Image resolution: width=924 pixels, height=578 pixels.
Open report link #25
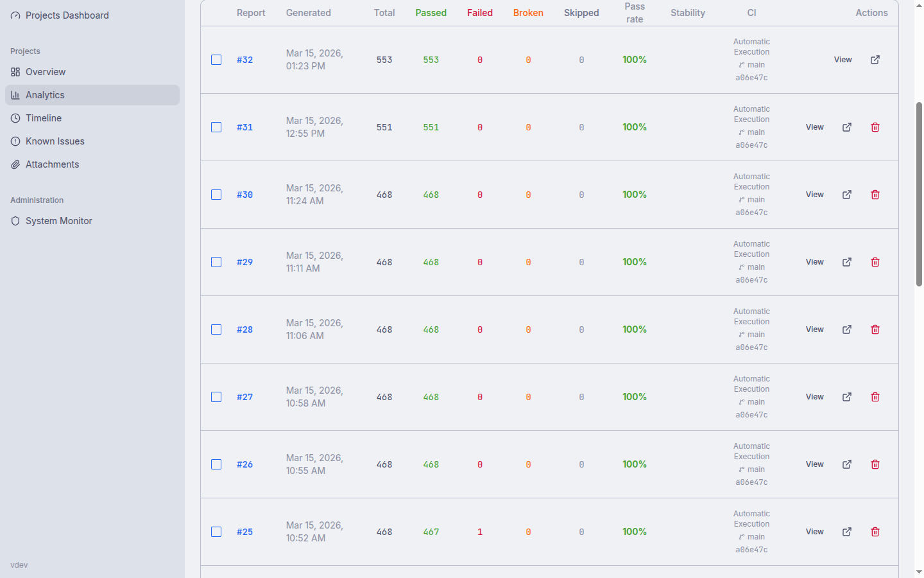point(244,532)
